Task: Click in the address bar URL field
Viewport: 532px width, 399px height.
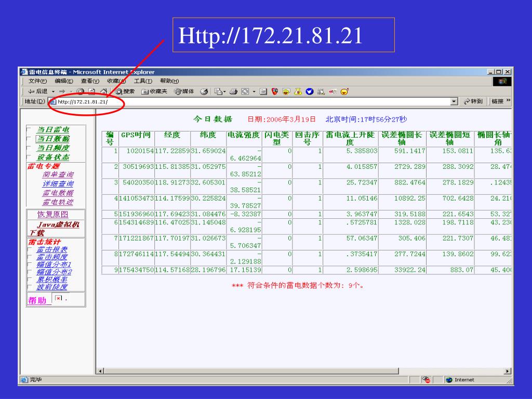Action: click(x=253, y=101)
